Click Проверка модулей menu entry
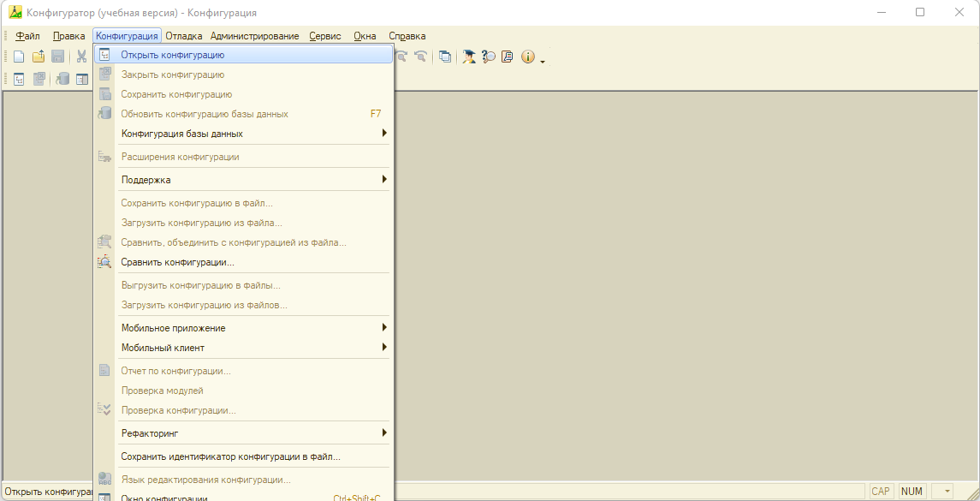 pos(243,391)
